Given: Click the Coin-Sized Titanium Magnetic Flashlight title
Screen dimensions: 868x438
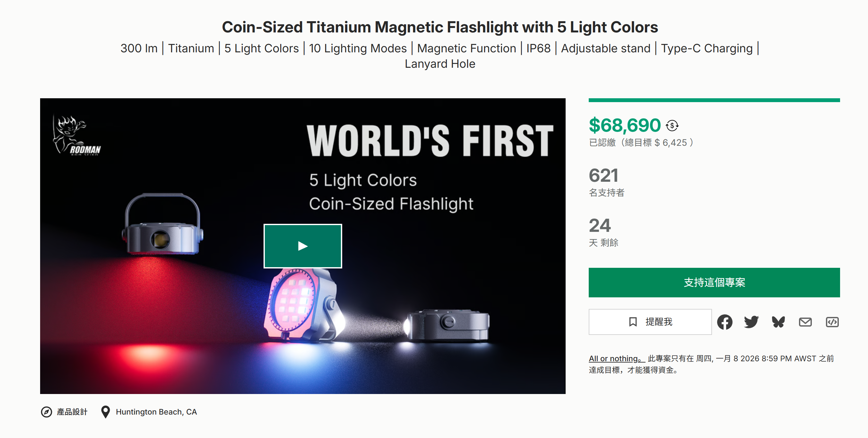Looking at the screenshot, I should pyautogui.click(x=440, y=27).
